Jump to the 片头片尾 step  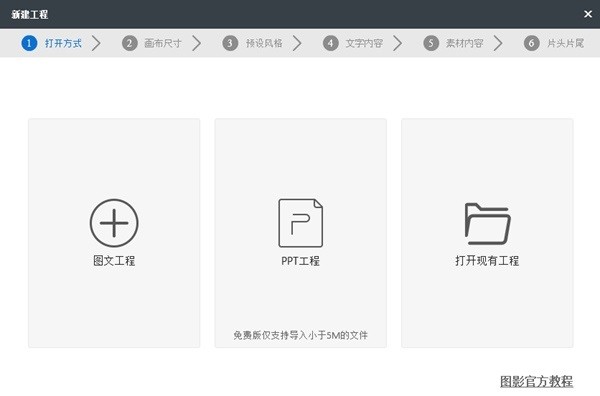[x=566, y=43]
